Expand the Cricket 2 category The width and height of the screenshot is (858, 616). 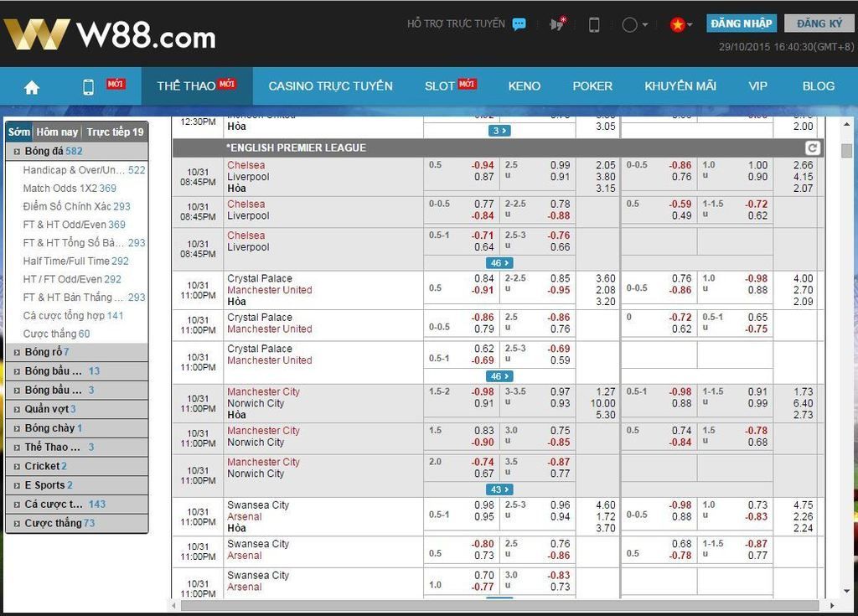click(x=76, y=467)
